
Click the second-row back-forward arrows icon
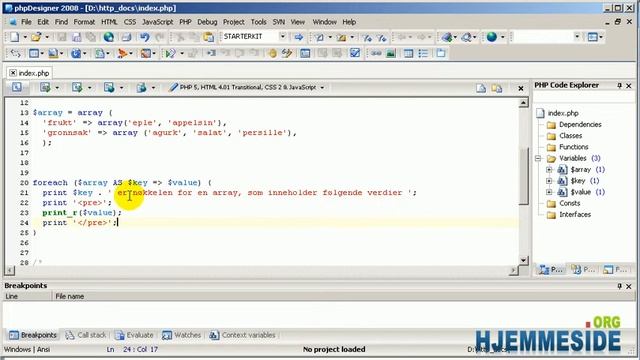16,53
